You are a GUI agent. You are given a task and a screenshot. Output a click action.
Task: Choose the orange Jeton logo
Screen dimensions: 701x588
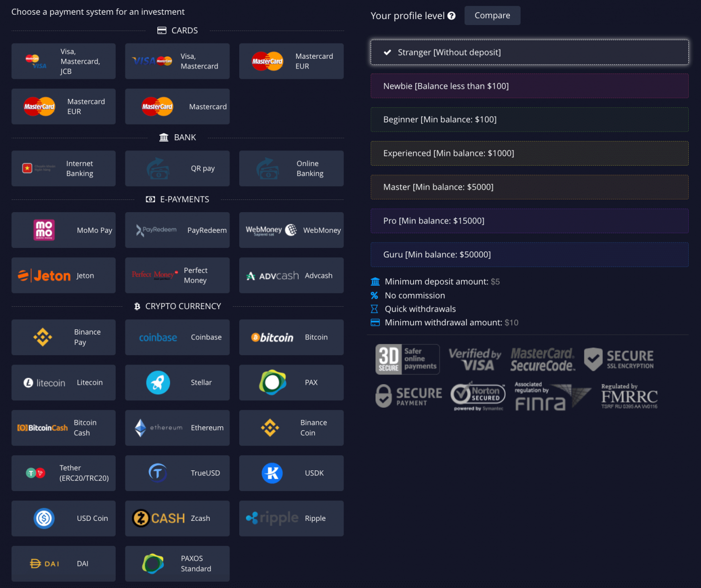pos(44,275)
